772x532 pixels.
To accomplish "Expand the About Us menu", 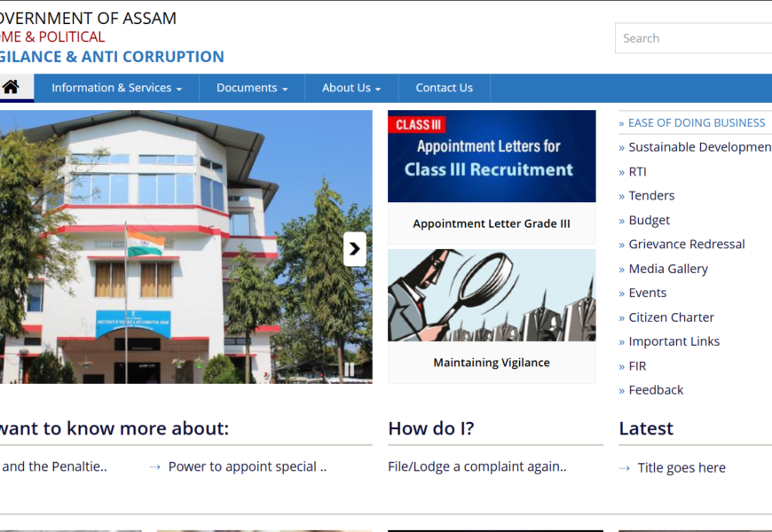I will [351, 88].
